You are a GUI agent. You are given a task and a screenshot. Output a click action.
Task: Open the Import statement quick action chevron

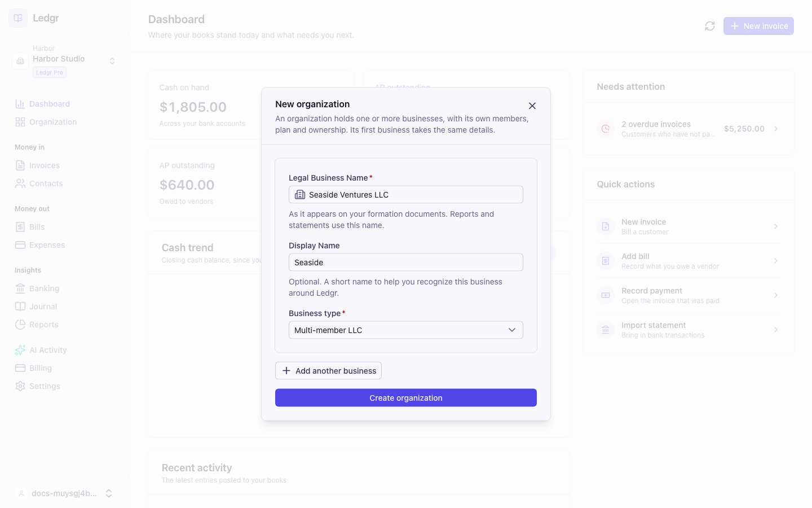[776, 330]
